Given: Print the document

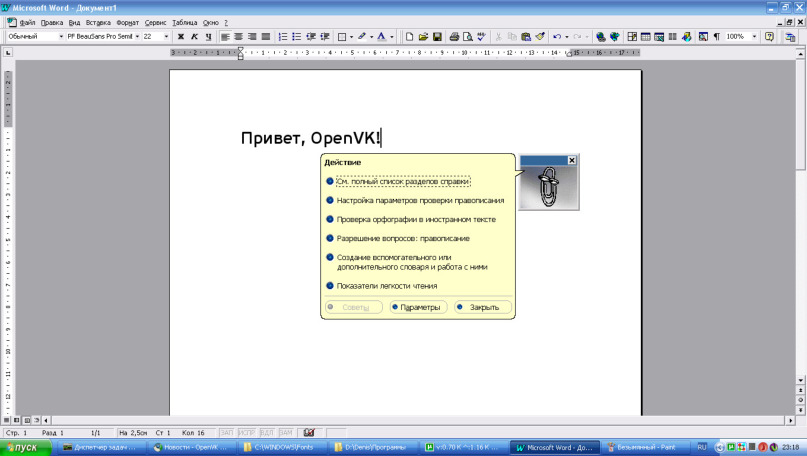Looking at the screenshot, I should [x=454, y=37].
